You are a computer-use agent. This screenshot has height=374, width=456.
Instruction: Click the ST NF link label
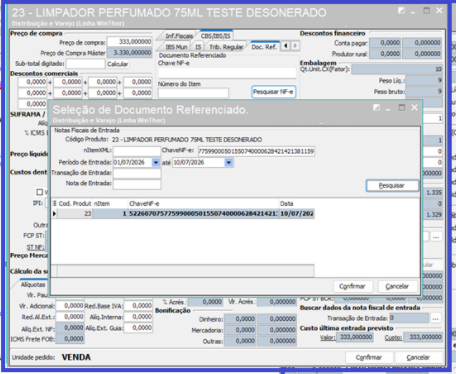click(36, 247)
